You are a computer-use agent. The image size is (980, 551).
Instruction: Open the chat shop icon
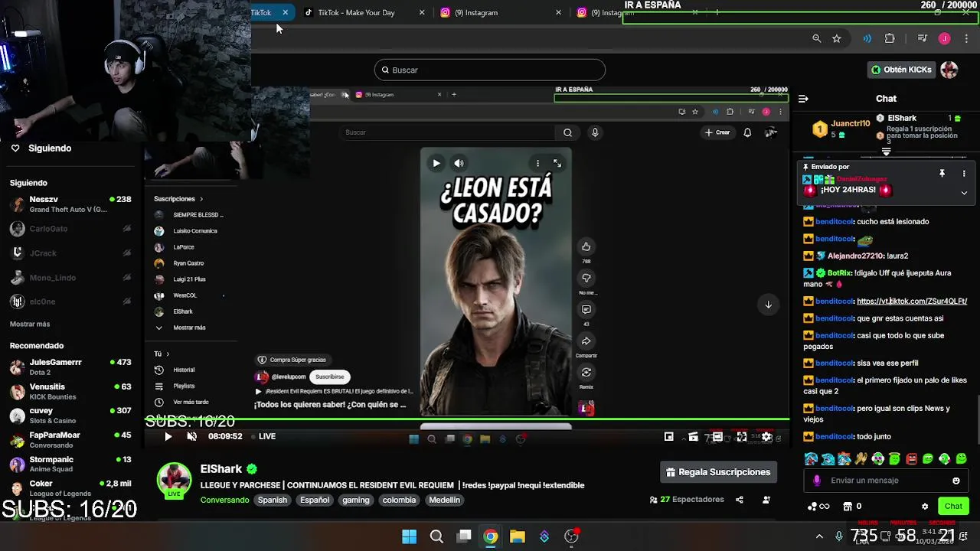click(x=848, y=507)
